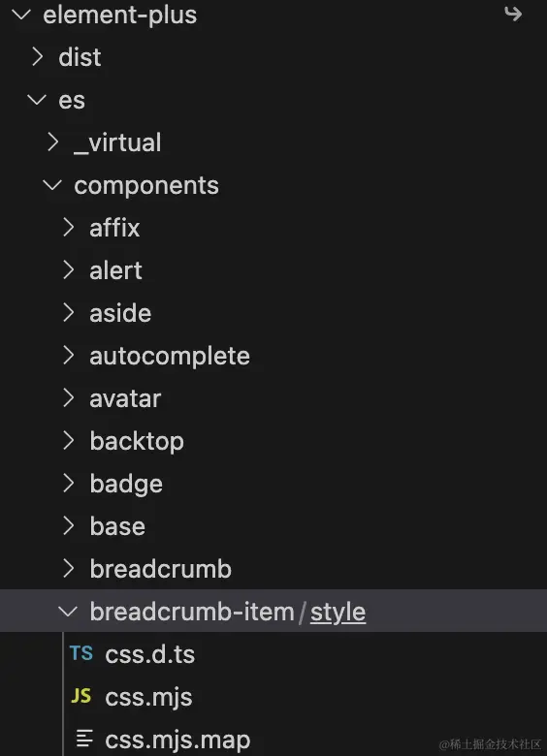Click the text-lines icon for css.mjs.map
The width and height of the screenshot is (547, 756).
click(x=84, y=739)
